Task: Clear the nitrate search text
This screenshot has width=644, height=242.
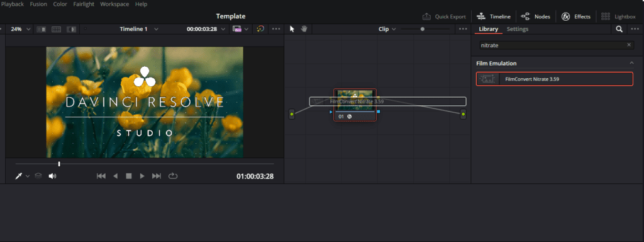Action: [x=629, y=45]
